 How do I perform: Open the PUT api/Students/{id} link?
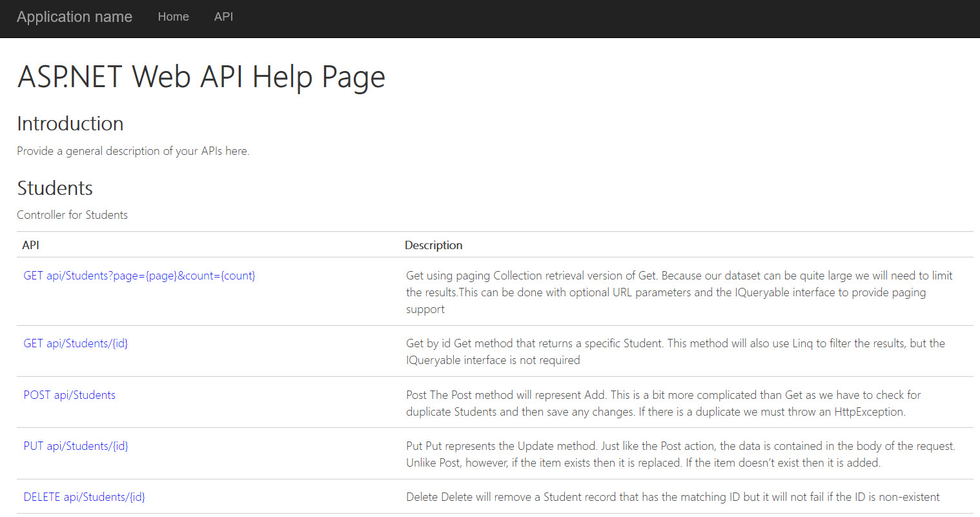pyautogui.click(x=76, y=446)
